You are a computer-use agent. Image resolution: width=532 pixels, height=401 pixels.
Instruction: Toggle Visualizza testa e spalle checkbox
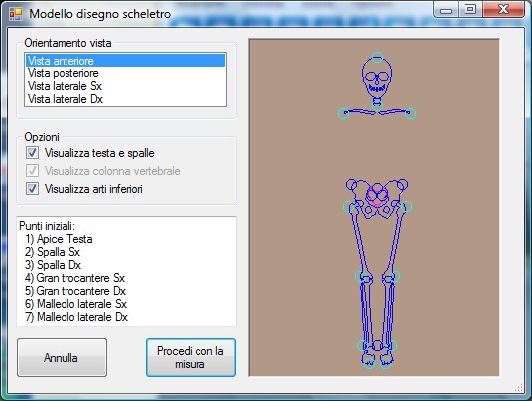[x=32, y=153]
